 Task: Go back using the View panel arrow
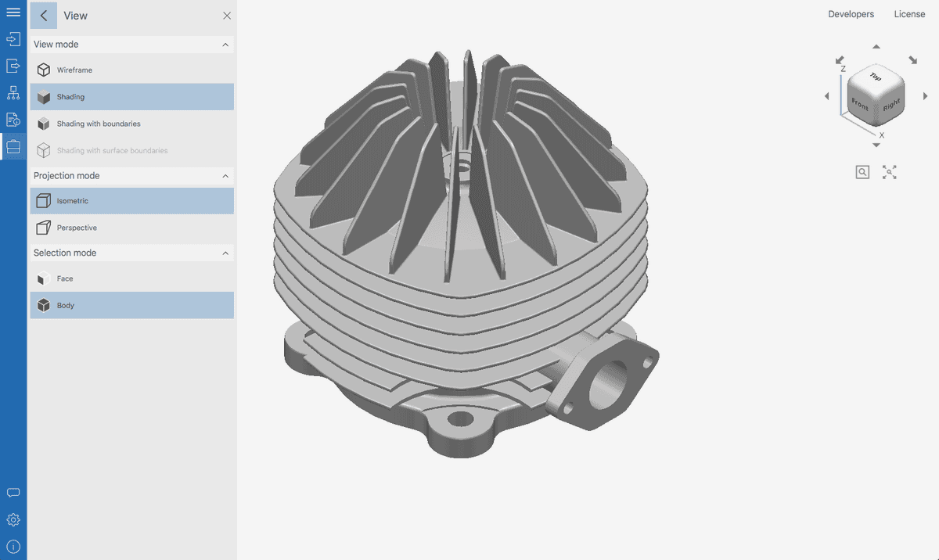44,16
